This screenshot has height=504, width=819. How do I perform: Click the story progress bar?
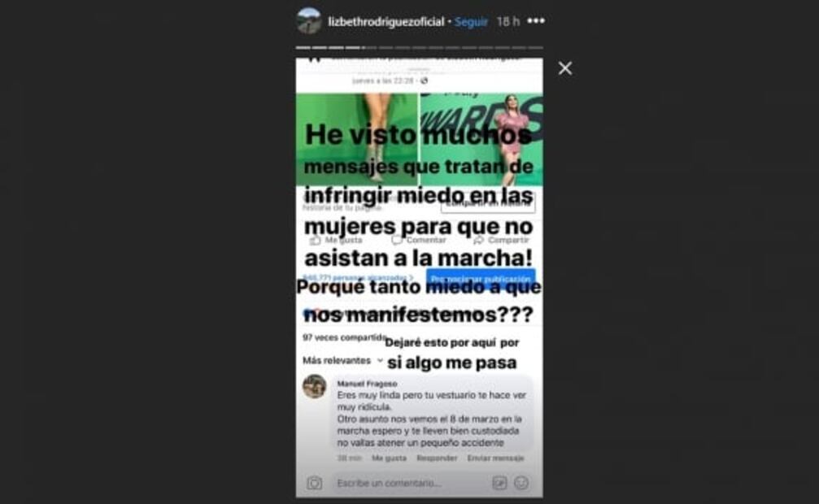[x=420, y=47]
